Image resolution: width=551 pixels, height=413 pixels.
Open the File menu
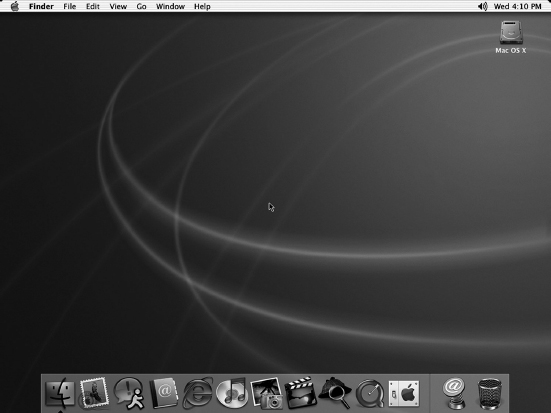[x=70, y=6]
